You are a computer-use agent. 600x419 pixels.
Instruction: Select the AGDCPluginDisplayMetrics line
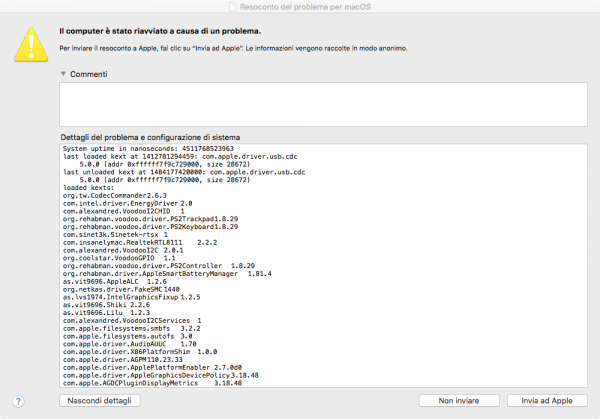pos(152,383)
